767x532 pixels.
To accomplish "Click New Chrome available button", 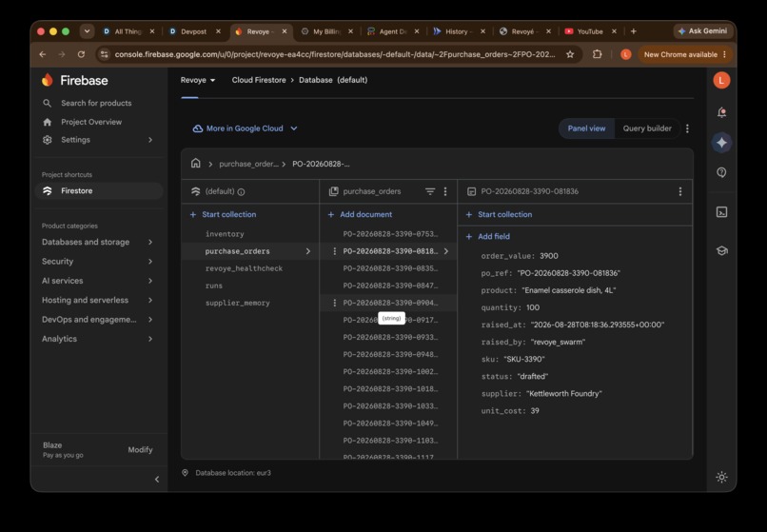I will coord(685,54).
